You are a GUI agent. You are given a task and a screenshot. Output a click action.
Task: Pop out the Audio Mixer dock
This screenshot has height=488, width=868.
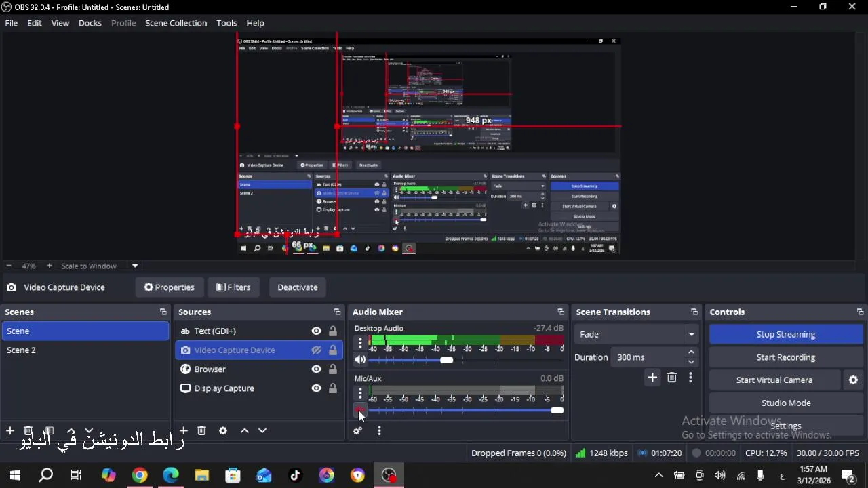[x=561, y=312]
